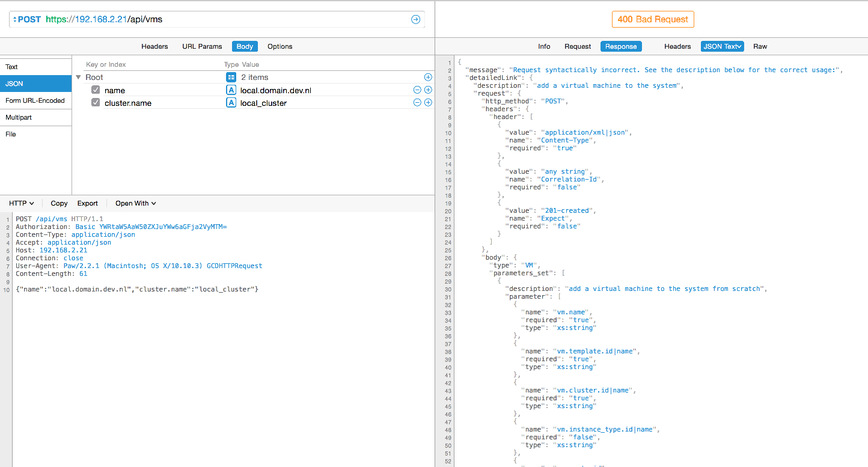Remove cluster.name row with minus icon

tap(417, 103)
